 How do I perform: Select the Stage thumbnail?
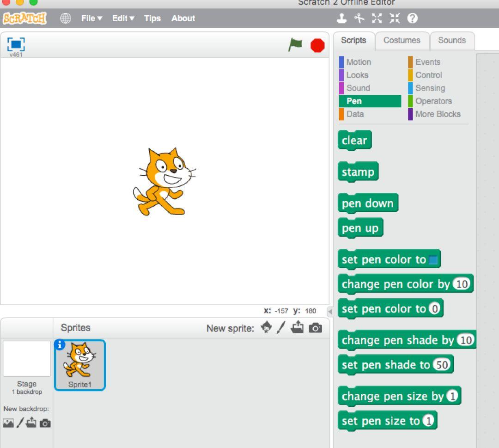(27, 359)
